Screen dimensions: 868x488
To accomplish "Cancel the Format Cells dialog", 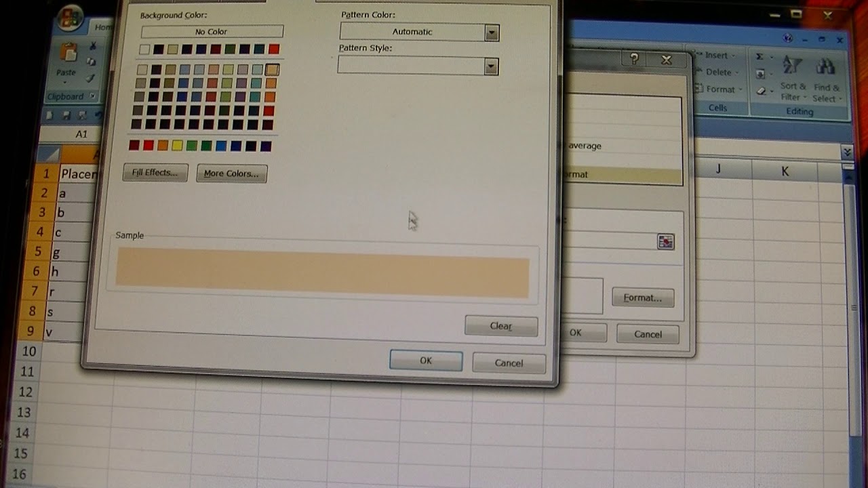I will click(x=509, y=363).
